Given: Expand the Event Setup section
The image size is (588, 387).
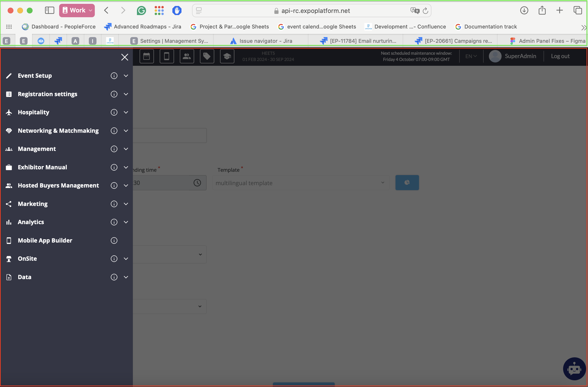Looking at the screenshot, I should click(x=126, y=76).
